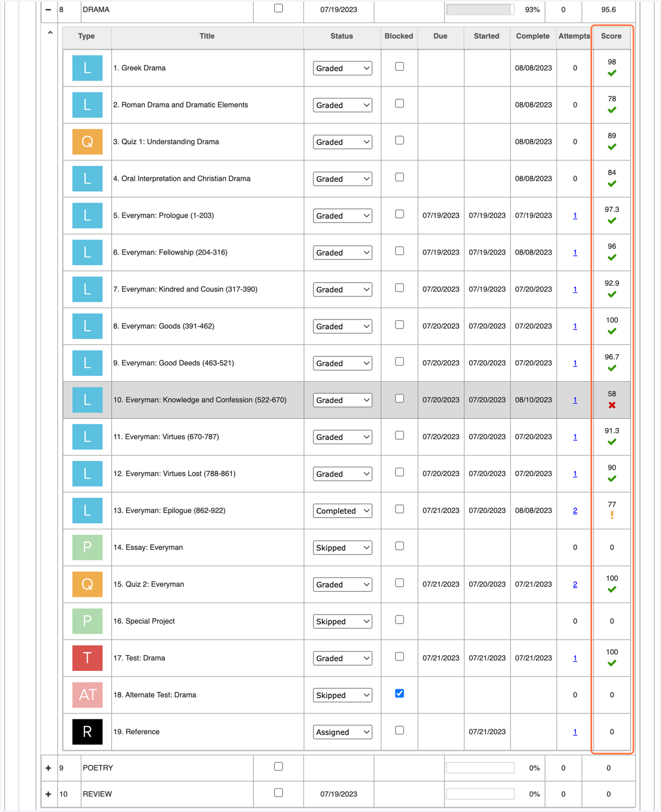Click the L icon for Everyman: Kindred and Cousin
The image size is (661, 812).
pyautogui.click(x=87, y=290)
